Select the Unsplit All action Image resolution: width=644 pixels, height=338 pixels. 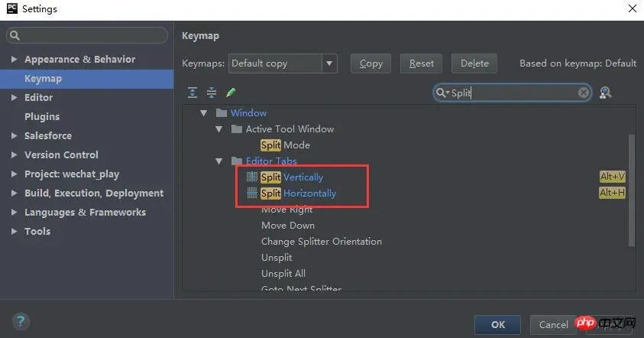point(283,274)
